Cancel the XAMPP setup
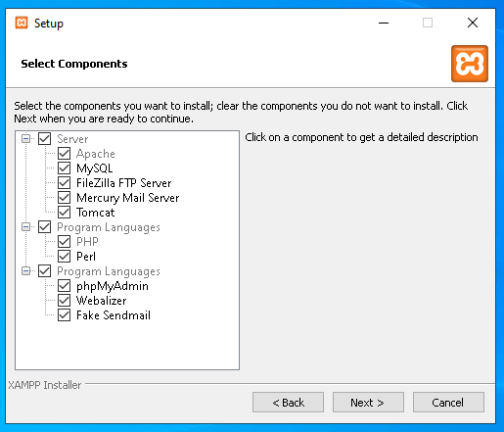This screenshot has width=504, height=432. coord(448,403)
